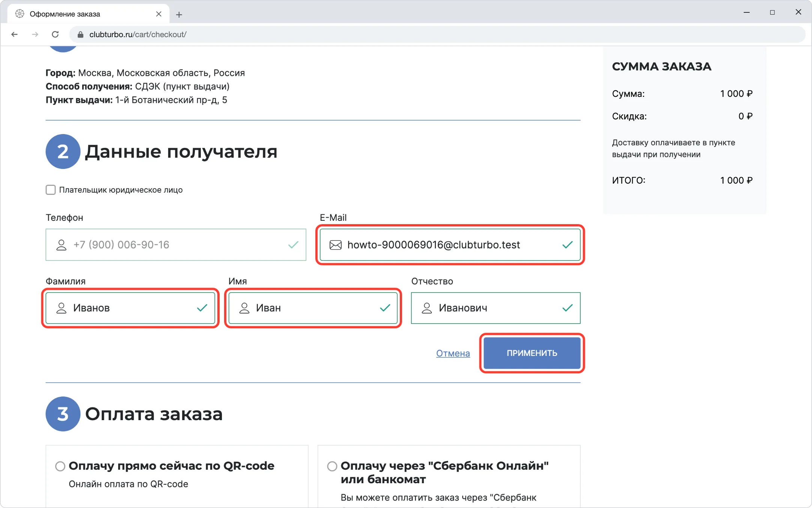This screenshot has height=508, width=812.
Task: Tick the Плательщик юридическое лицо checkbox
Action: [51, 190]
